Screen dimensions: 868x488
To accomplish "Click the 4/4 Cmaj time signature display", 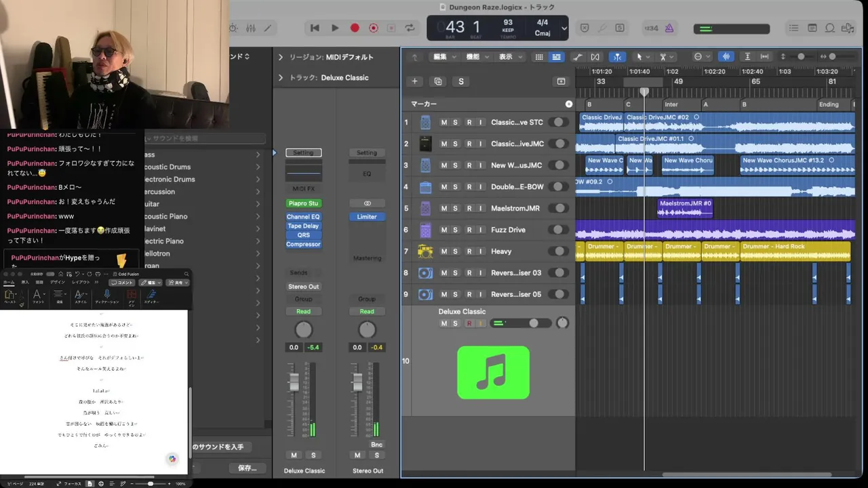I will pos(542,28).
